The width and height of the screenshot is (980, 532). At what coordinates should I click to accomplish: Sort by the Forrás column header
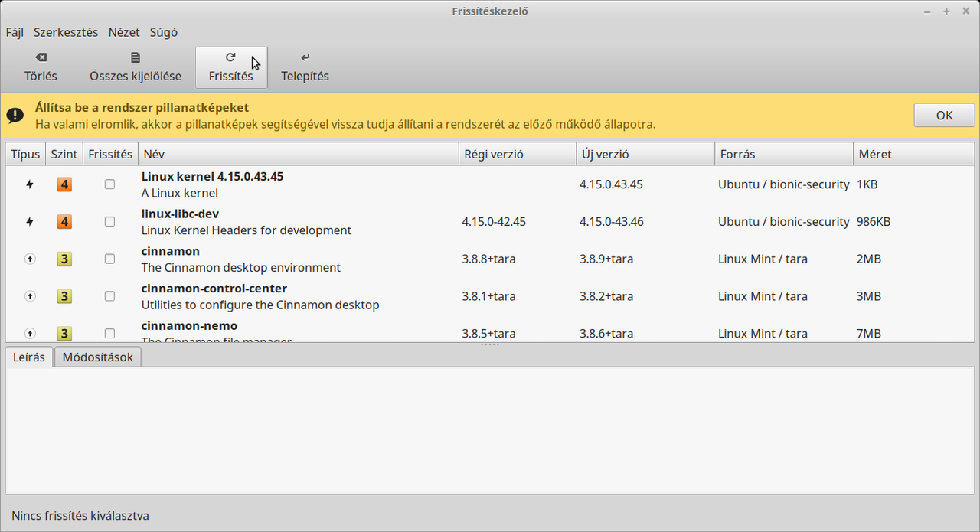tap(784, 154)
